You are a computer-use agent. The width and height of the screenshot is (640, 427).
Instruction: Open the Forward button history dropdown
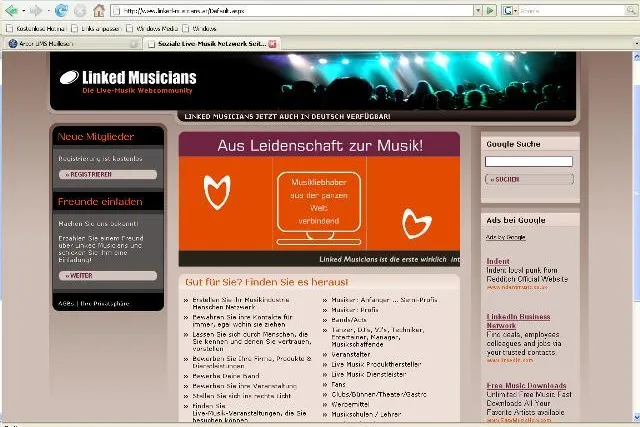tap(47, 10)
